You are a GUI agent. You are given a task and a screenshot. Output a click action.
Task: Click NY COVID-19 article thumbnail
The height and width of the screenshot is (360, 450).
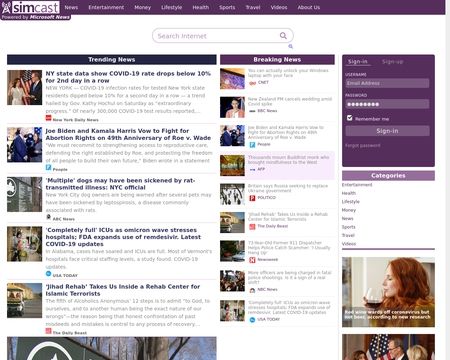click(25, 87)
